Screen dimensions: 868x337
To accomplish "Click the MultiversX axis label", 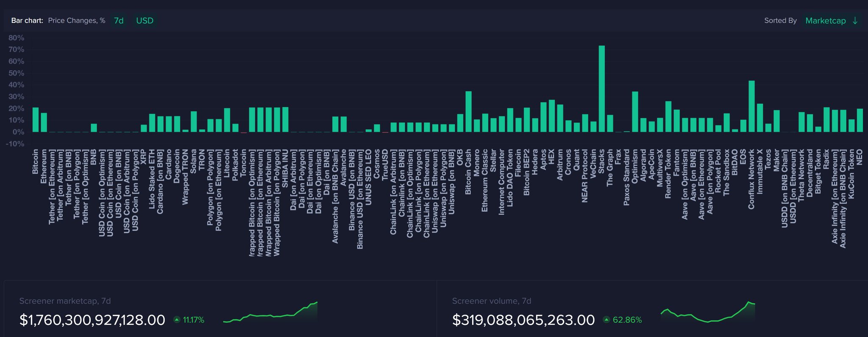I will [x=660, y=168].
